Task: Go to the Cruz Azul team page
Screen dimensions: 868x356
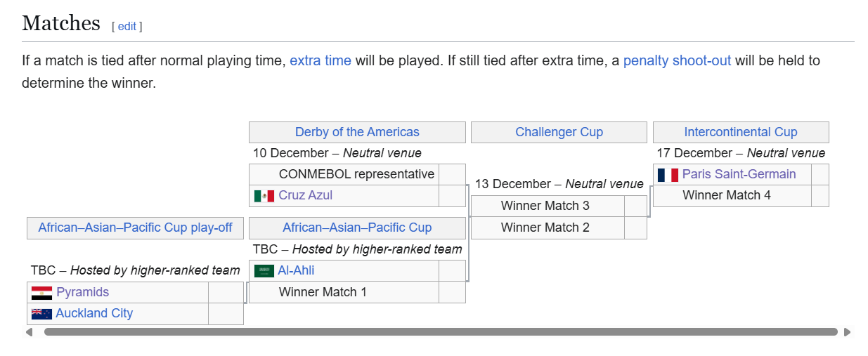Action: tap(305, 195)
